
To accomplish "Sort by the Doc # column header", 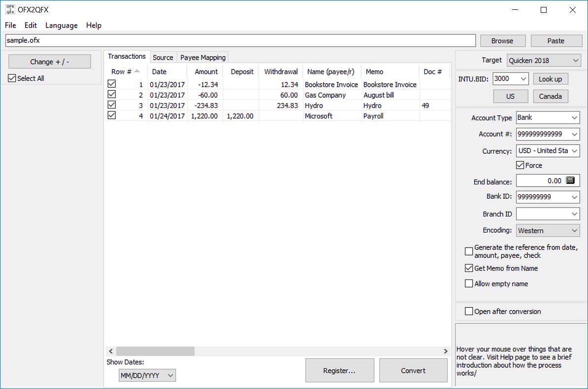I will tap(434, 71).
